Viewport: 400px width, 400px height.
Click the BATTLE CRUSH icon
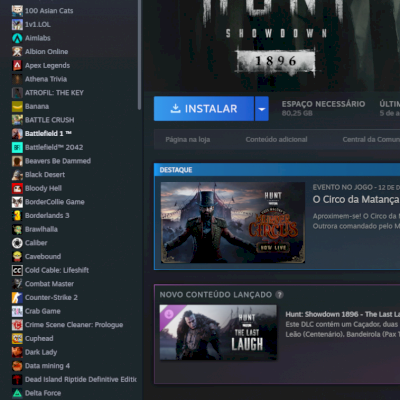coord(17,120)
